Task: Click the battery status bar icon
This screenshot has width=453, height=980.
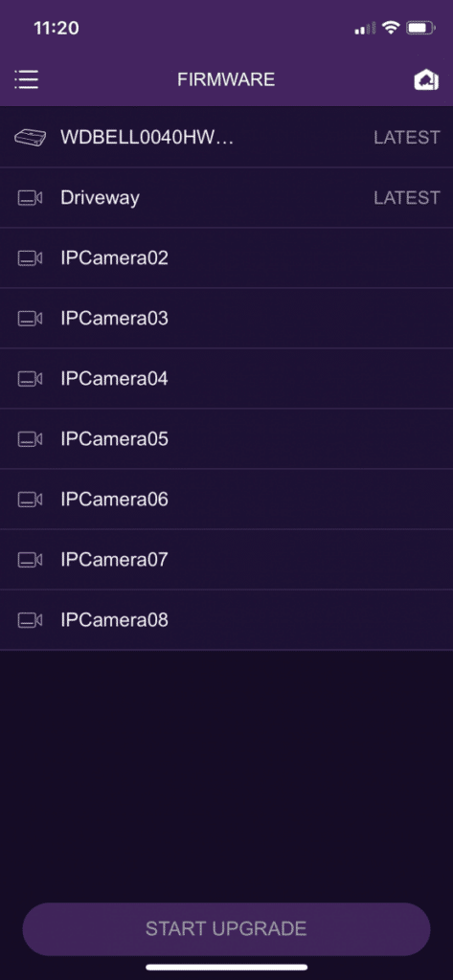Action: click(x=420, y=28)
